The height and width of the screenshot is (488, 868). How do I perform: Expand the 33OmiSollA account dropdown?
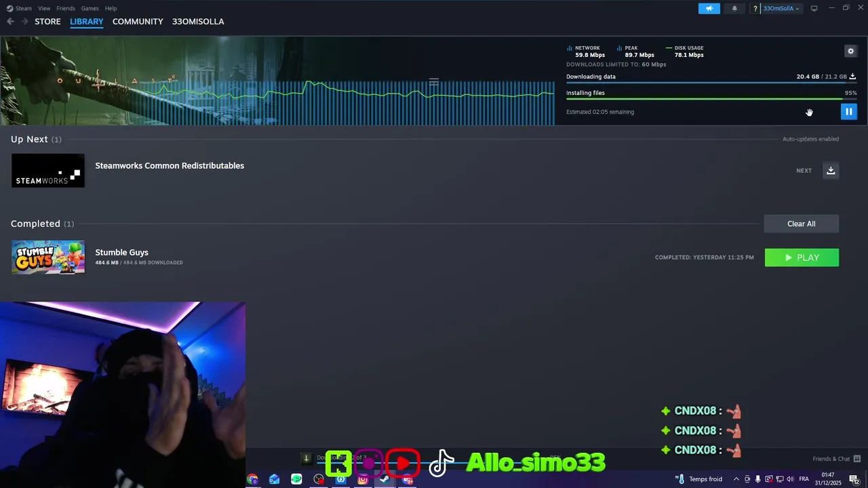[x=781, y=9]
